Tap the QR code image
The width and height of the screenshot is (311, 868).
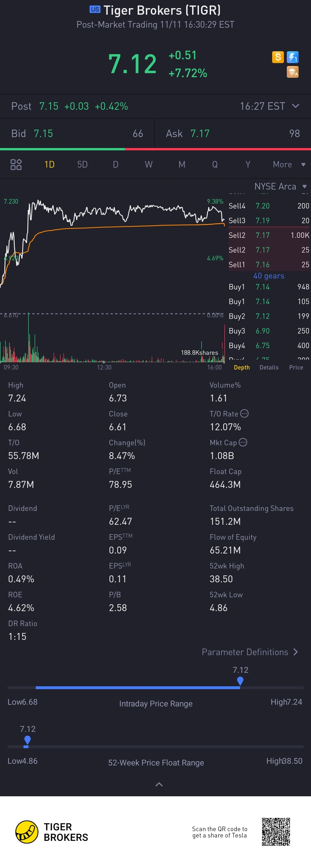pos(276,832)
